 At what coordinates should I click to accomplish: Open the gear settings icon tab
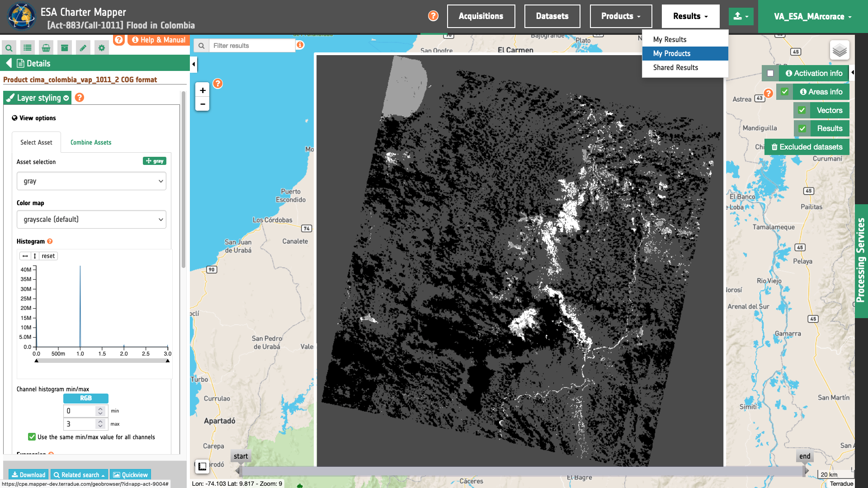coord(102,47)
